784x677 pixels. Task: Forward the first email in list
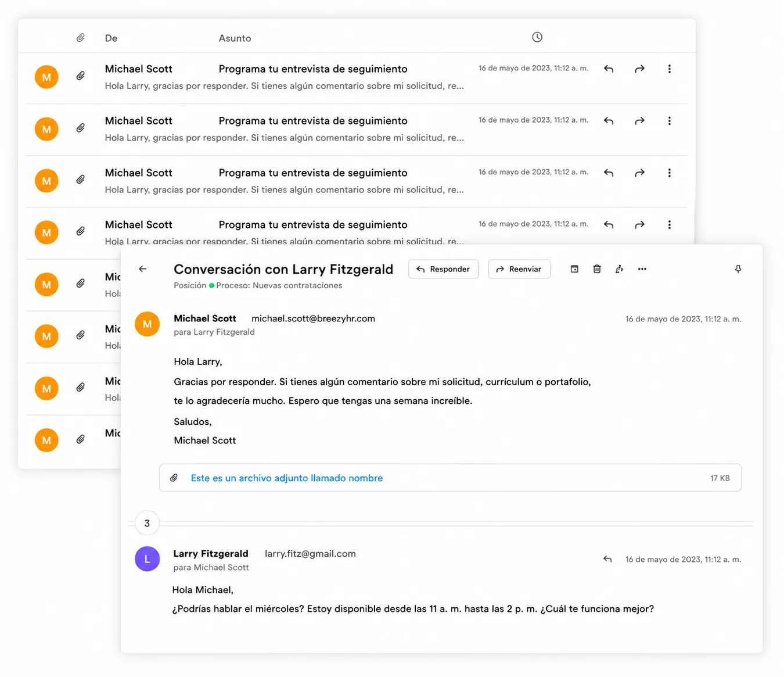coord(639,69)
